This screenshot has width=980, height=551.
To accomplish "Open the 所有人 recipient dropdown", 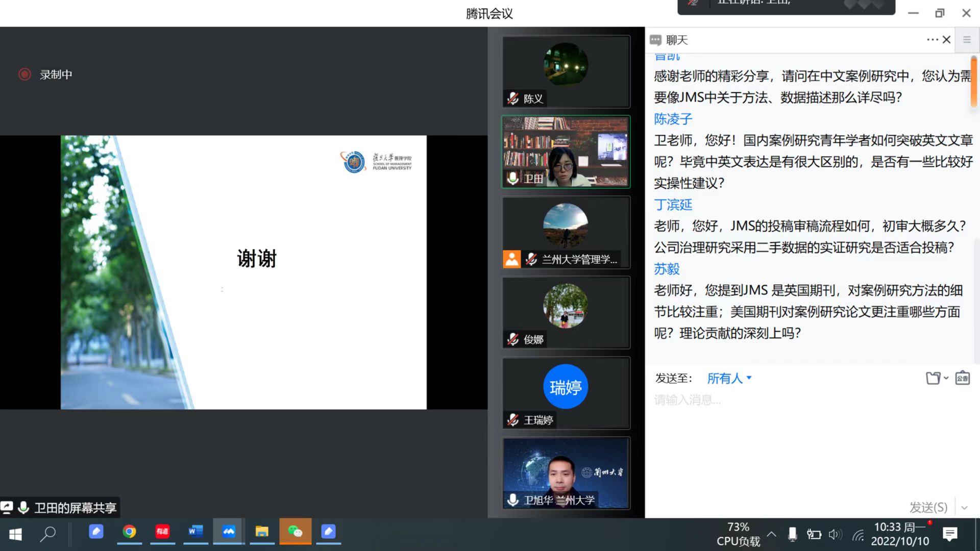I will point(729,378).
